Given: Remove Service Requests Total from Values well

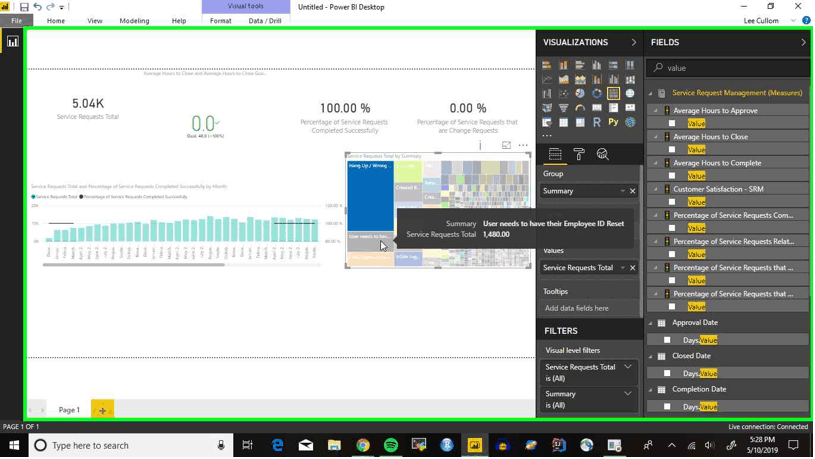Looking at the screenshot, I should pyautogui.click(x=633, y=268).
